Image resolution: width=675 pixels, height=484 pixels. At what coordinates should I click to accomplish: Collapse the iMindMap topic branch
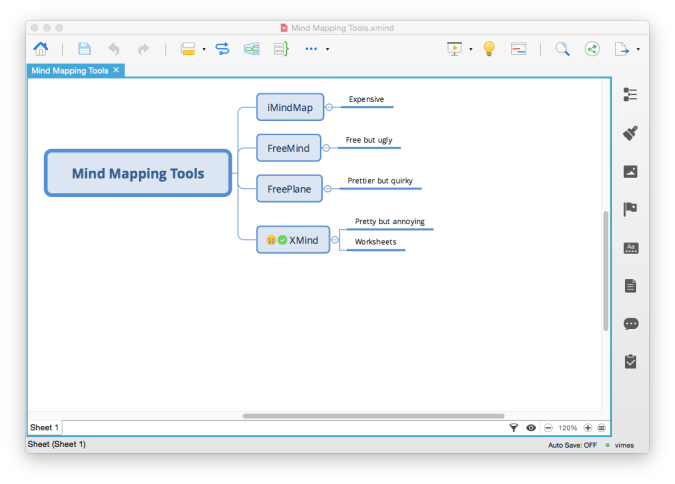pos(327,106)
